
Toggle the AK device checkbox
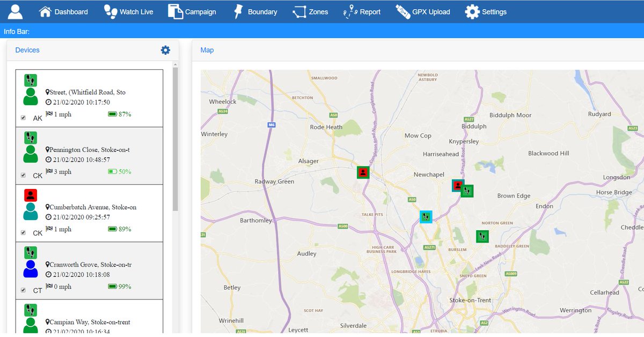click(x=23, y=118)
